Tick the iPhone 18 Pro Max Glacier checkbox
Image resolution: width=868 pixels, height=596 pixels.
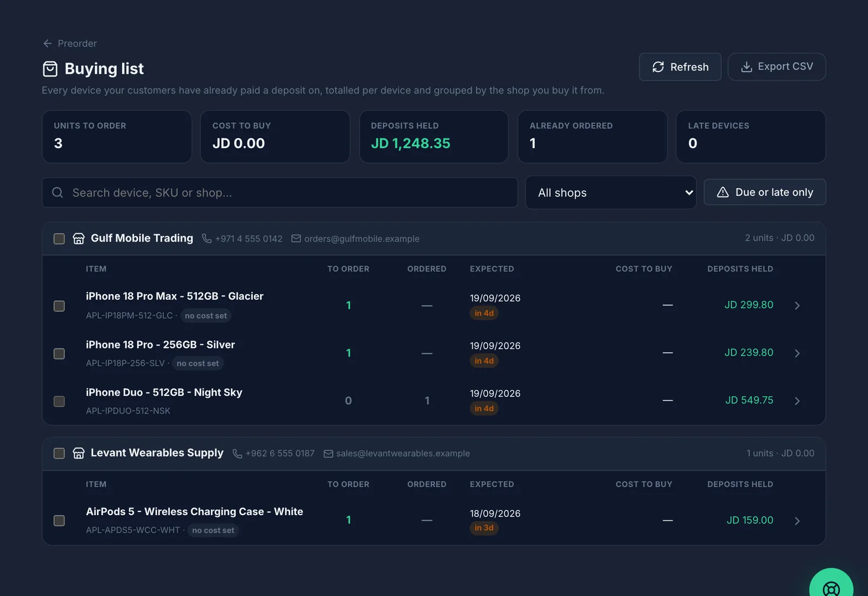coord(59,306)
